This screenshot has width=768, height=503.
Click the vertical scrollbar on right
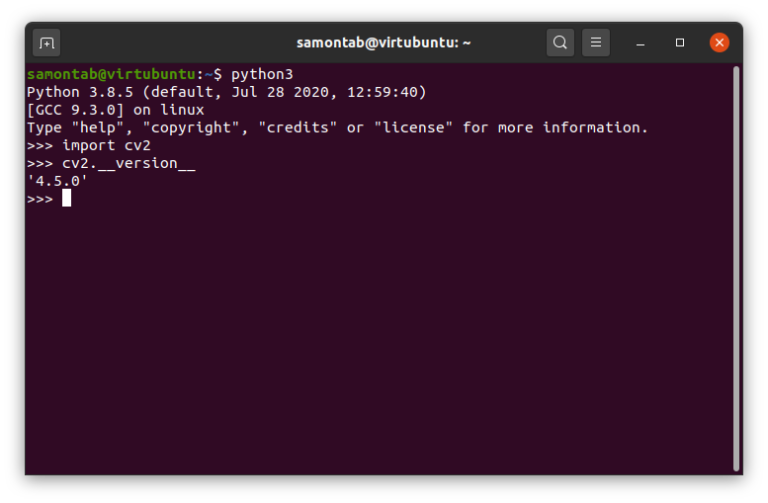(737, 268)
